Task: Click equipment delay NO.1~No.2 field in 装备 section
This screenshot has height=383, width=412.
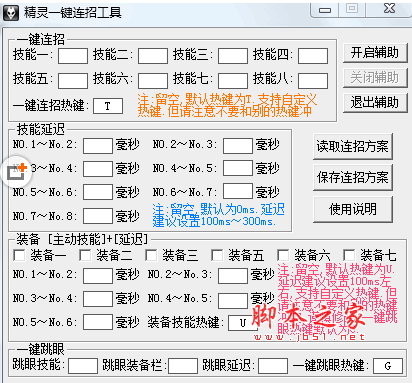Action: click(98, 276)
